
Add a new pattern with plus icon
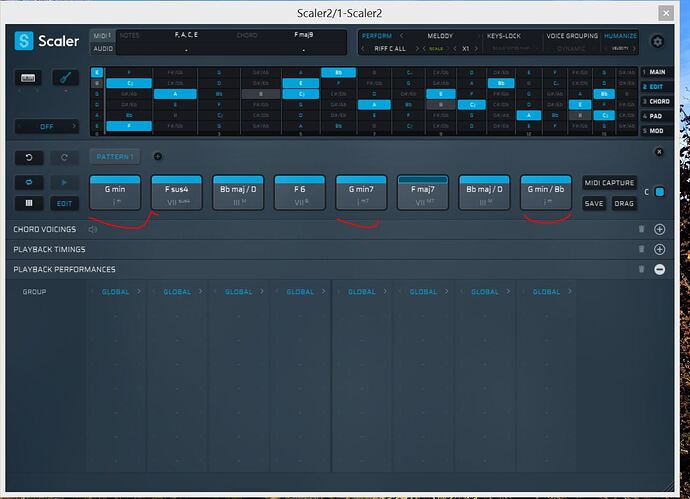click(158, 156)
